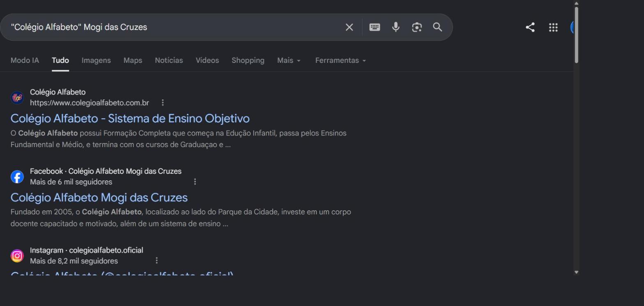
Task: Switch to the Vídeos tab
Action: (x=207, y=60)
